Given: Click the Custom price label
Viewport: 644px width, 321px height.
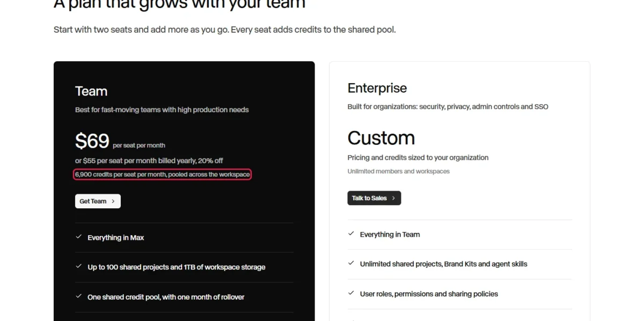Looking at the screenshot, I should [381, 138].
